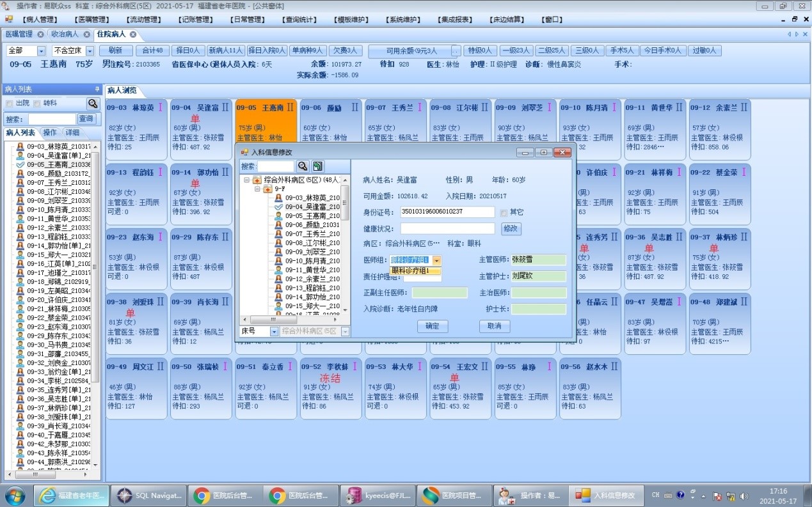812x507 pixels.
Task: Select 09-14_郭功怡 in dialog tree
Action: pyautogui.click(x=312, y=297)
